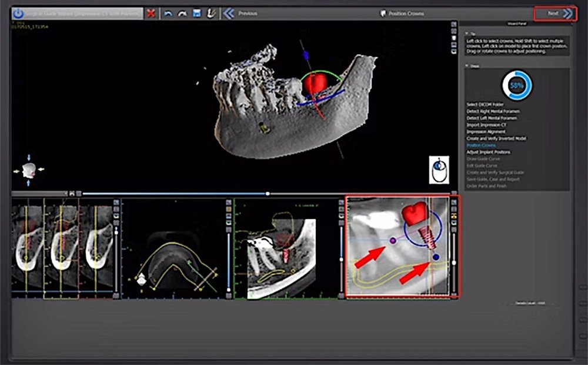Click the horizontal scrollbar under the 3D view
This screenshot has width=588, height=365.
pos(40,194)
